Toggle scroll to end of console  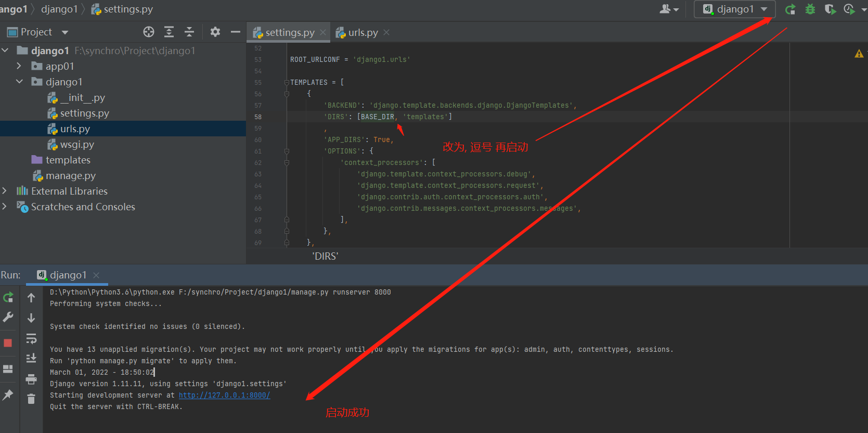(31, 358)
